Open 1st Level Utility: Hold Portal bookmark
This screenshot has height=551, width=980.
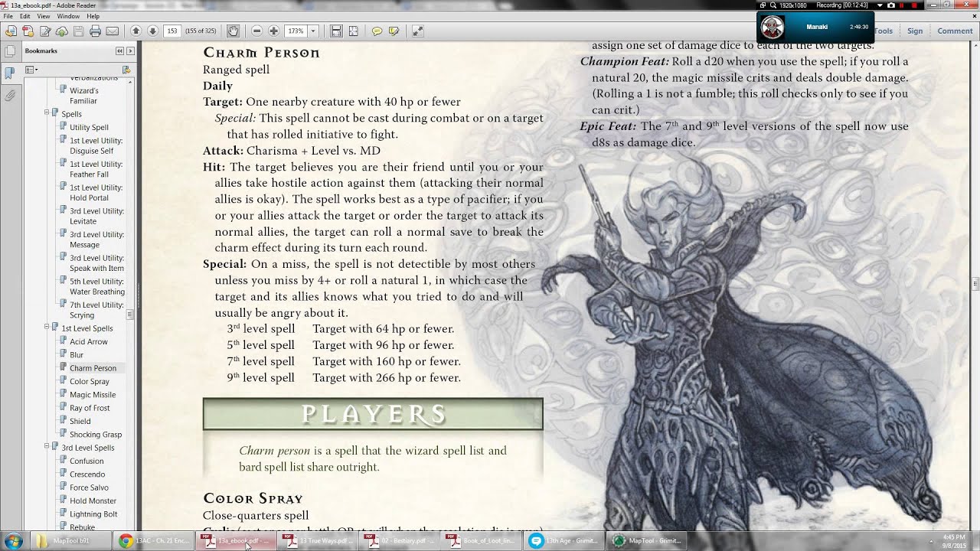point(96,193)
